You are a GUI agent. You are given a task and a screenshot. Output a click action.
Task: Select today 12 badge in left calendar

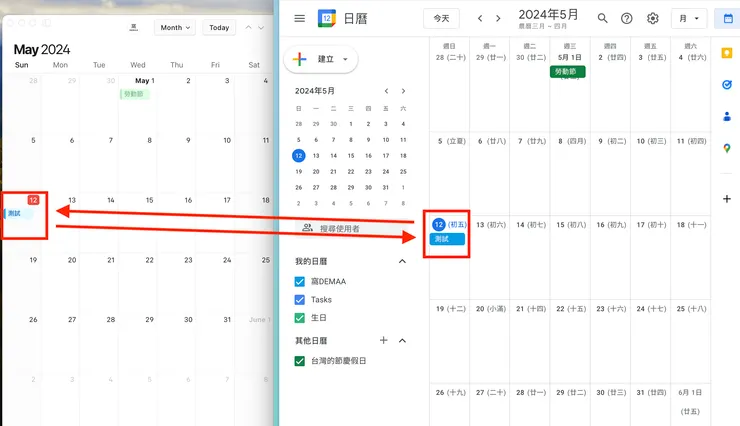point(33,200)
